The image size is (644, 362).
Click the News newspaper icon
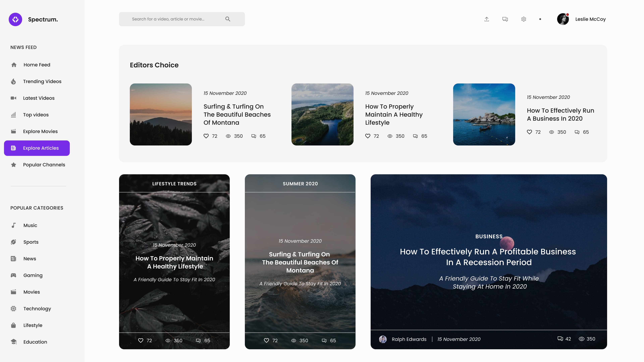tap(13, 259)
